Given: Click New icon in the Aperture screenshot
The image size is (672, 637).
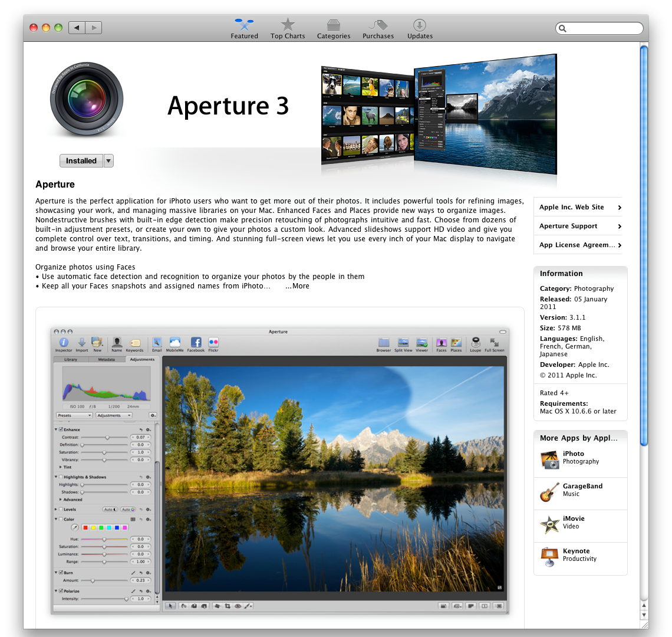Looking at the screenshot, I should [x=97, y=344].
